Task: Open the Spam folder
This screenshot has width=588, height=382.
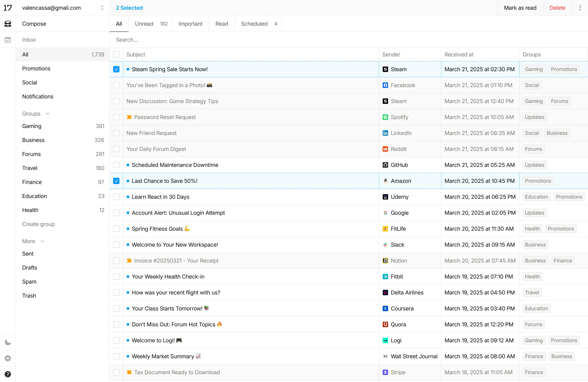Action: [x=63, y=282]
